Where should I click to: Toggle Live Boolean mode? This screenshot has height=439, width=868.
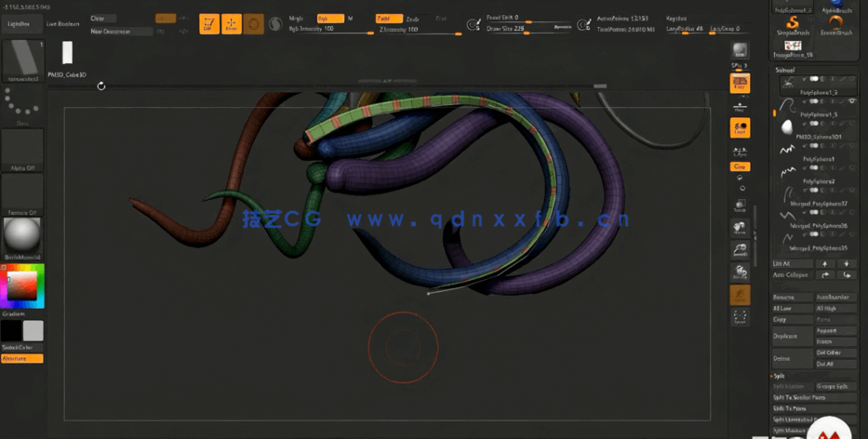62,24
